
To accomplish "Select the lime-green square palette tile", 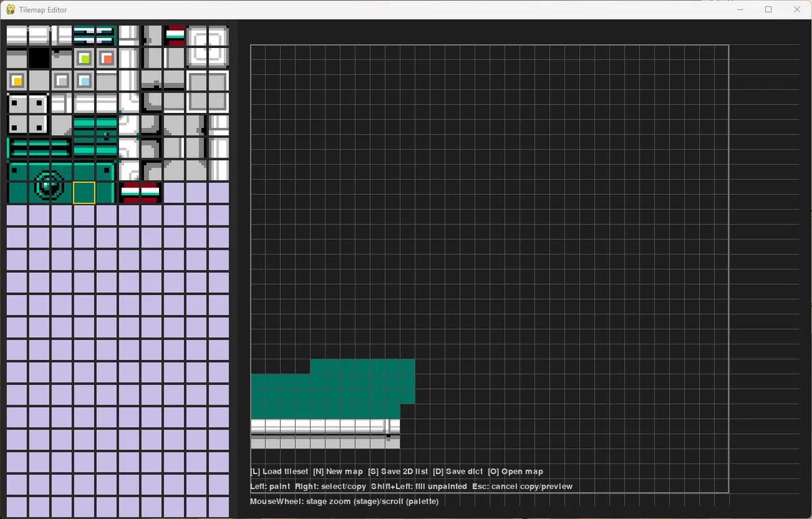I will tap(85, 58).
